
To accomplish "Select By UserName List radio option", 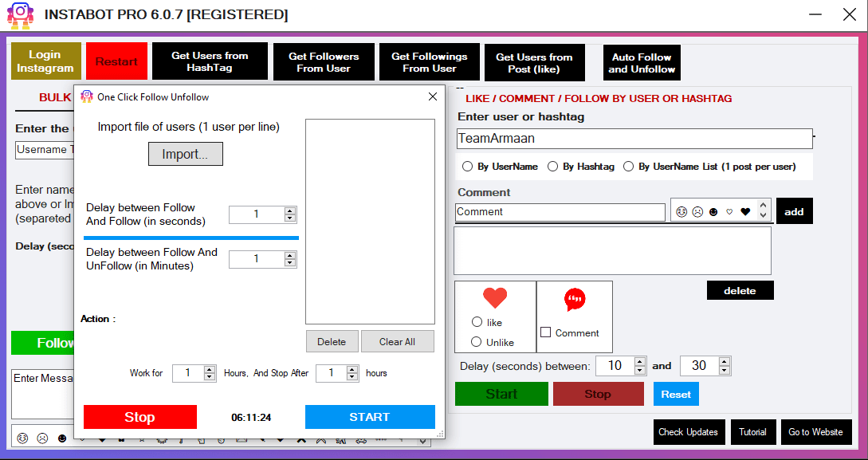I will click(x=628, y=166).
